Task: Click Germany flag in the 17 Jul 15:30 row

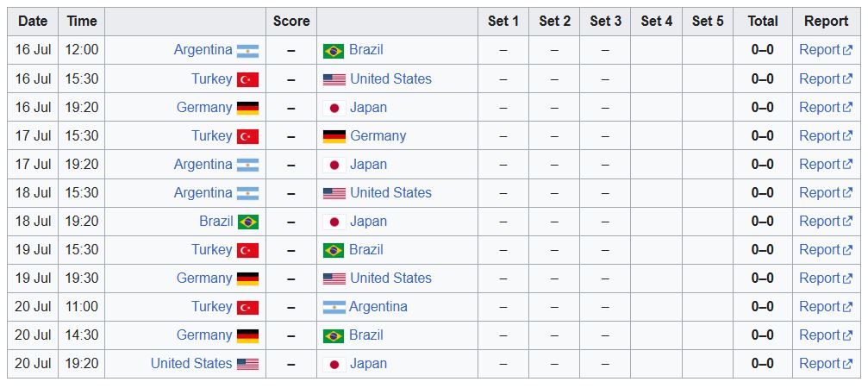Action: [334, 136]
